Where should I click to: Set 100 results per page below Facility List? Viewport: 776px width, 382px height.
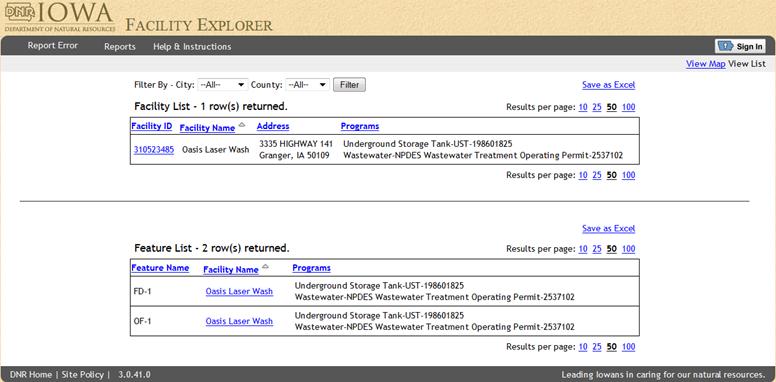click(629, 175)
